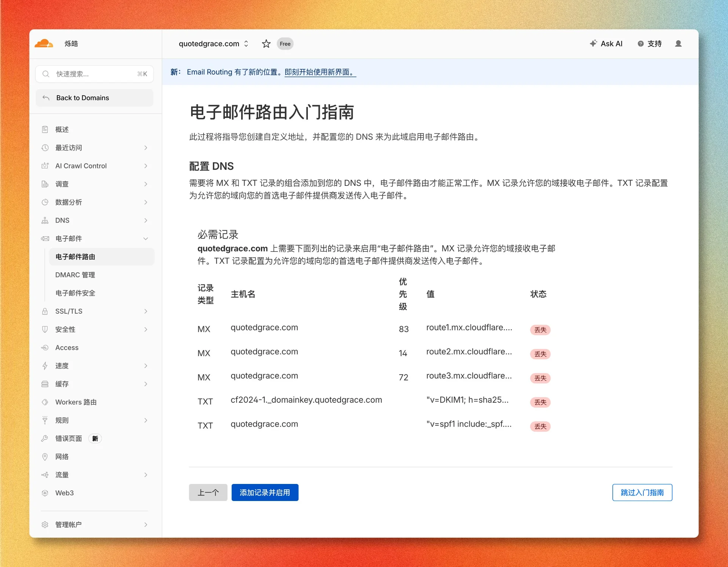Click the 缓存 storage icon
This screenshot has width=728, height=567.
coord(45,384)
